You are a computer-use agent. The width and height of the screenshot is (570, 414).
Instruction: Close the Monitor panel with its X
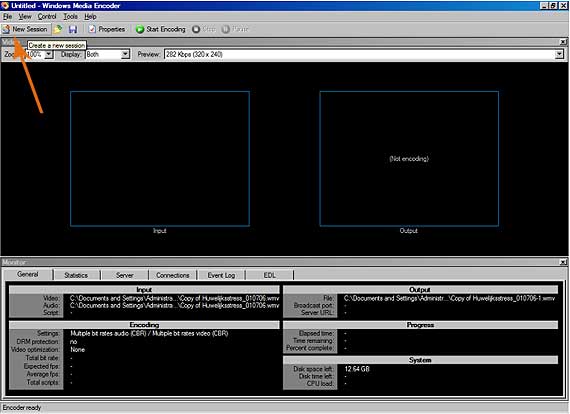(563, 262)
